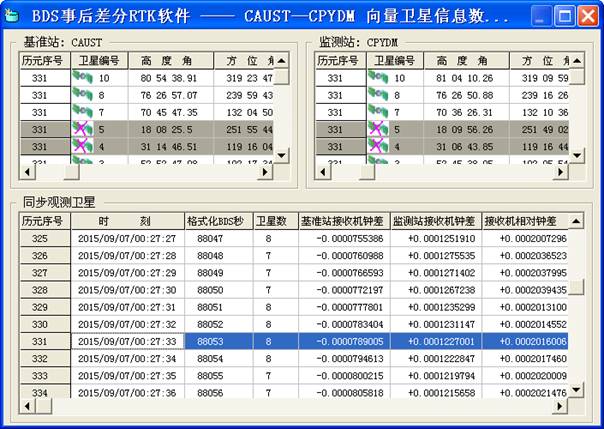Click satellite 10 icon in CPYDM monitoring table
This screenshot has height=429, width=604.
[378, 78]
